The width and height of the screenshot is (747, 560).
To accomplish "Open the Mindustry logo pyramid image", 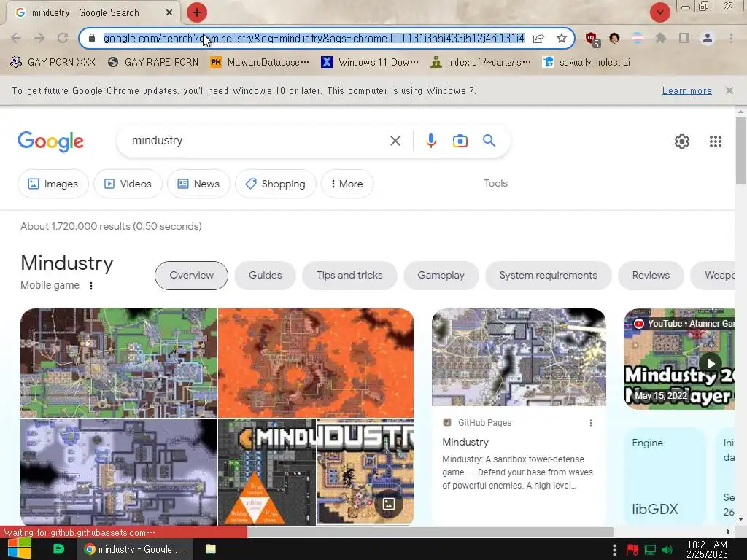I will click(x=267, y=472).
